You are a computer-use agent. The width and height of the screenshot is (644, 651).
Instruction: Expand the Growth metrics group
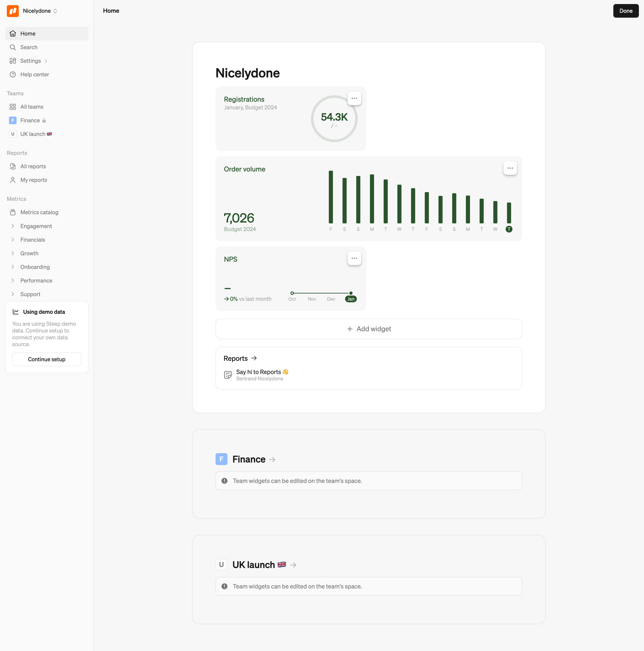[x=12, y=253]
